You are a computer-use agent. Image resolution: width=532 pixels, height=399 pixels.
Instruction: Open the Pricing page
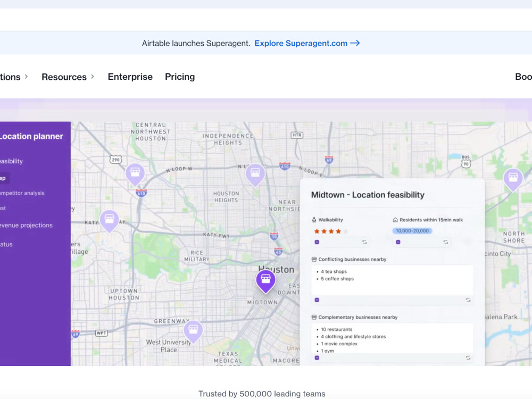coord(180,77)
